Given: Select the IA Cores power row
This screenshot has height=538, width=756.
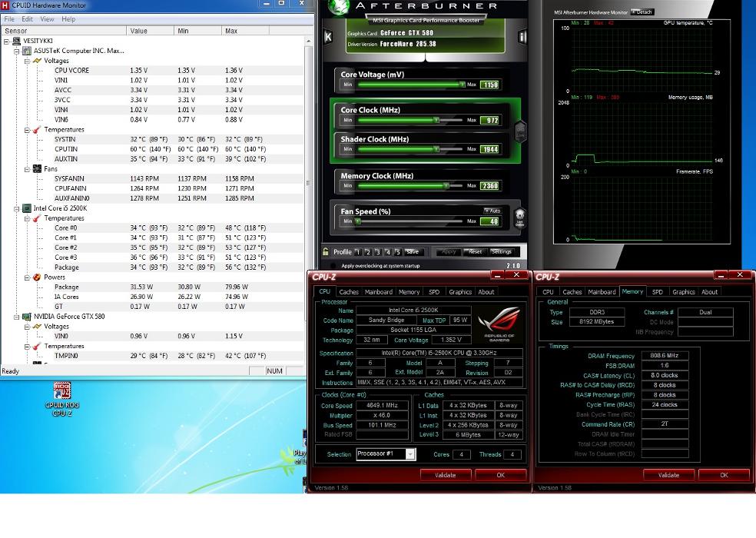Looking at the screenshot, I should 152,297.
